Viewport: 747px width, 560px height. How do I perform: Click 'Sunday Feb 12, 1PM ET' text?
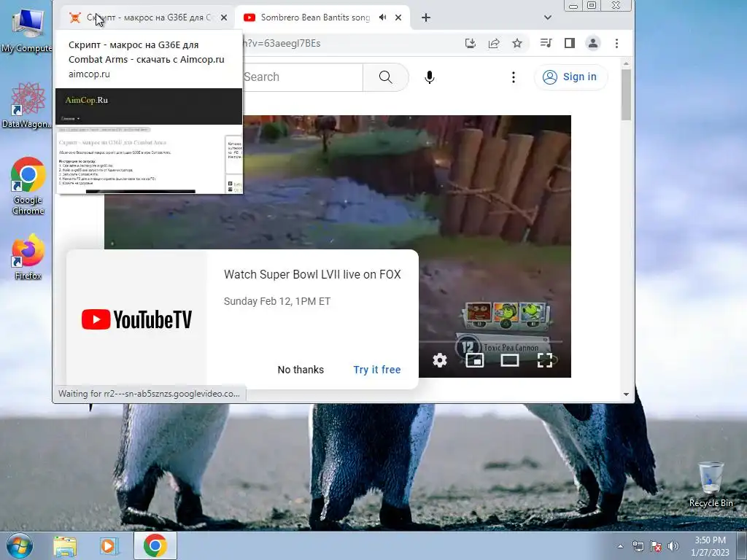tap(277, 301)
